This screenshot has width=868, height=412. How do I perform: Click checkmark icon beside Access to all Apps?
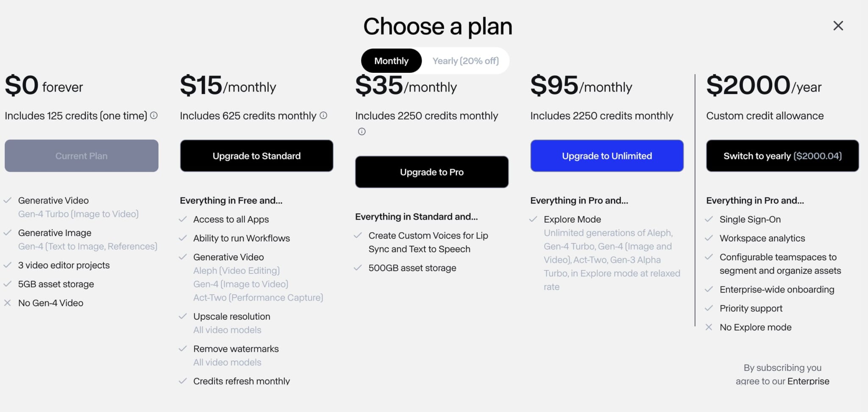pos(183,219)
